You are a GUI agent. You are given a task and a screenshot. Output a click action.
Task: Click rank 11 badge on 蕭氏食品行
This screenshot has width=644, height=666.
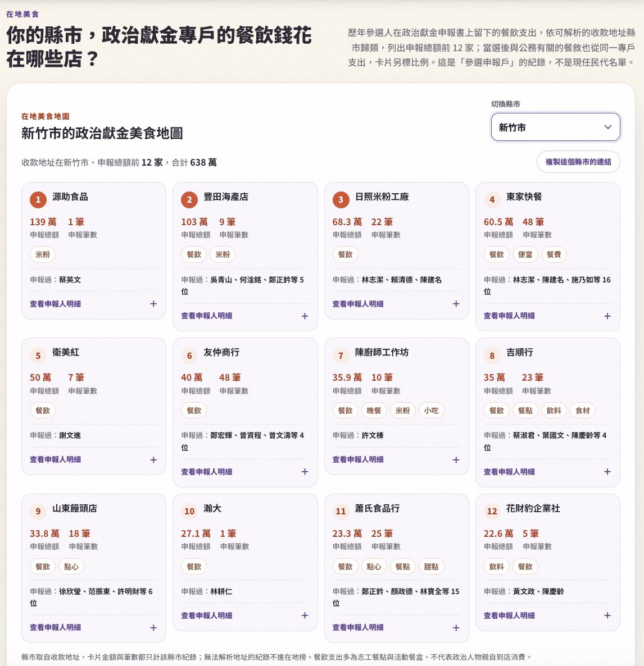pyautogui.click(x=341, y=512)
